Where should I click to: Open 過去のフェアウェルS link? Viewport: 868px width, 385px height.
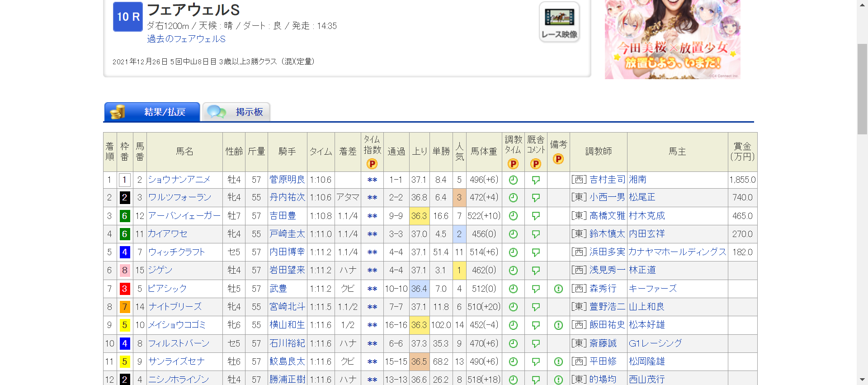pyautogui.click(x=186, y=39)
